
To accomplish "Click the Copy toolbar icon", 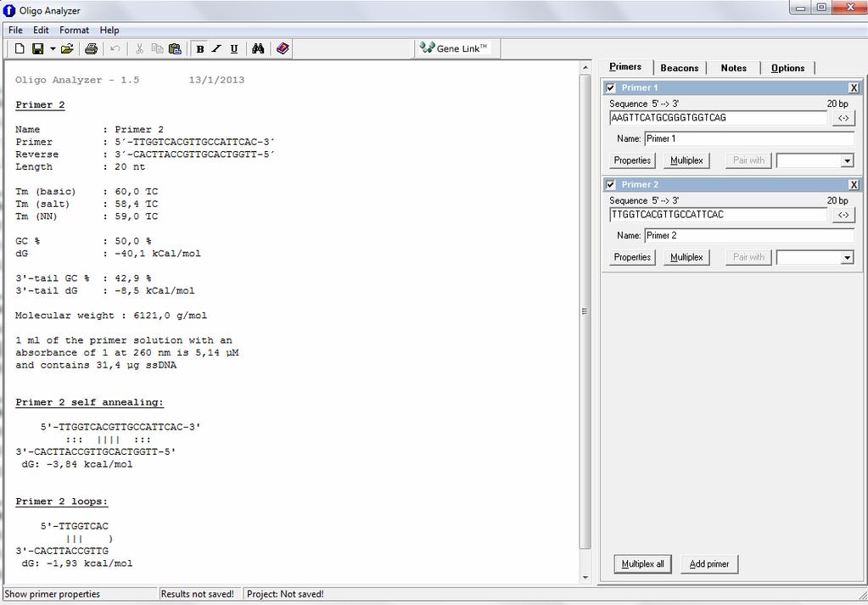I will (x=157, y=48).
